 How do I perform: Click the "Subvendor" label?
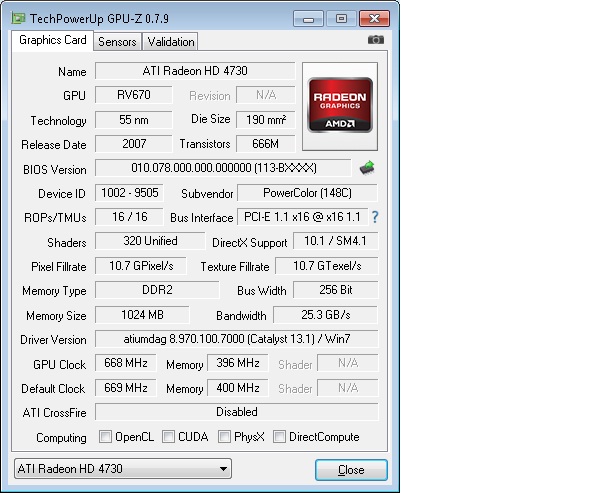207,194
